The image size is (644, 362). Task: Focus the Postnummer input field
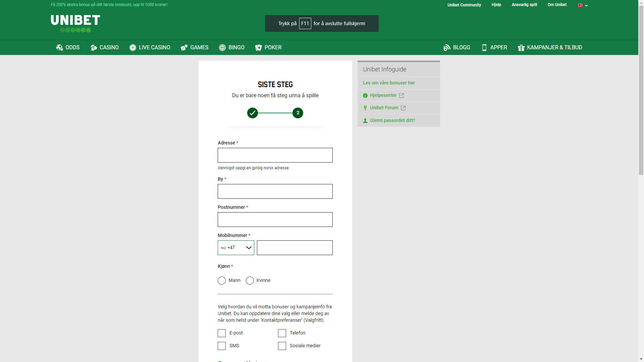[x=275, y=220]
